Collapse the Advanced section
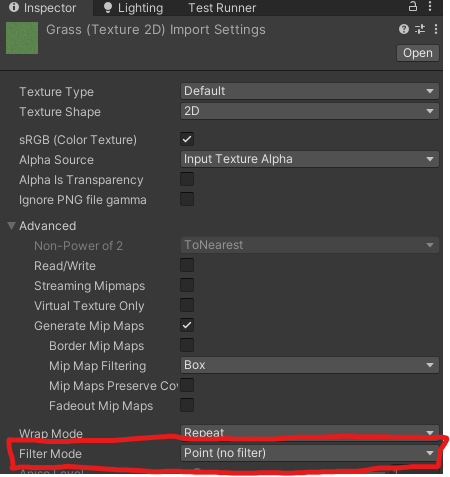Screen dimensions: 450x477 pos(11,226)
